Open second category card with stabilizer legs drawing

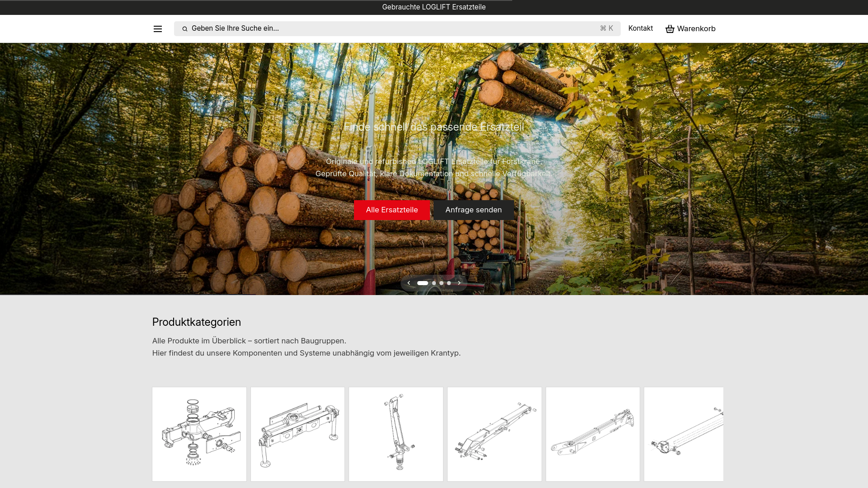pos(297,434)
